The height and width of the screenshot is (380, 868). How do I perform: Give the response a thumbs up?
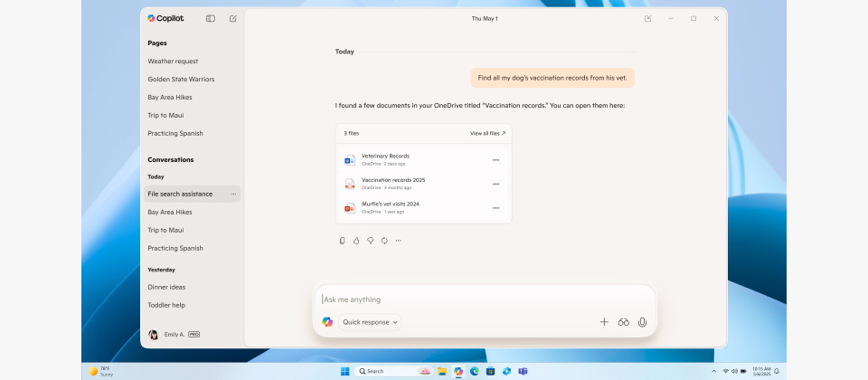(x=356, y=241)
